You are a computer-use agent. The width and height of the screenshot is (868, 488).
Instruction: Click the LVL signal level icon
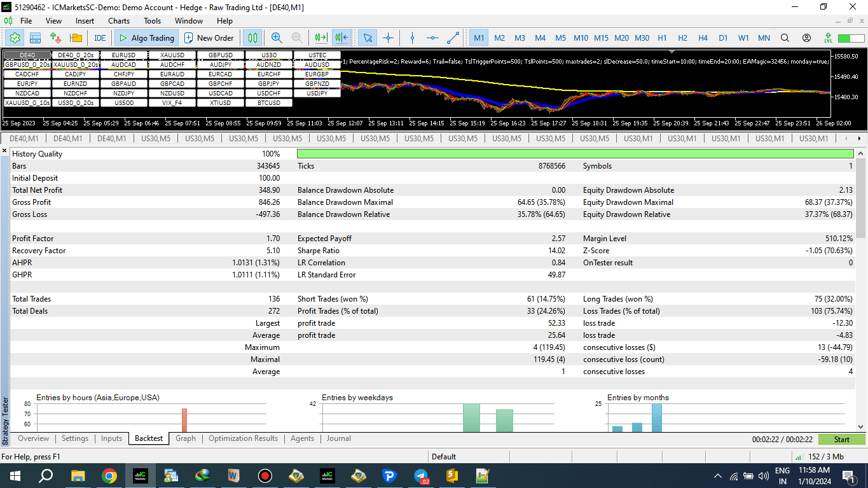(x=828, y=38)
